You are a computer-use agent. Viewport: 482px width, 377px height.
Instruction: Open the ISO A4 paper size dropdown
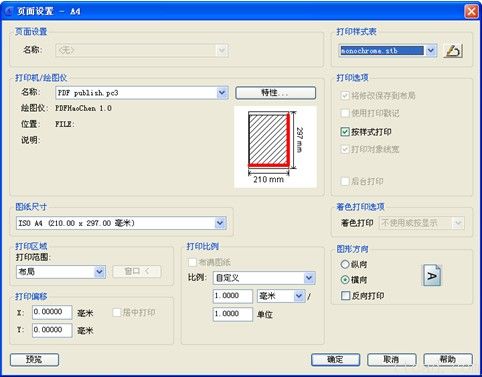tap(220, 223)
